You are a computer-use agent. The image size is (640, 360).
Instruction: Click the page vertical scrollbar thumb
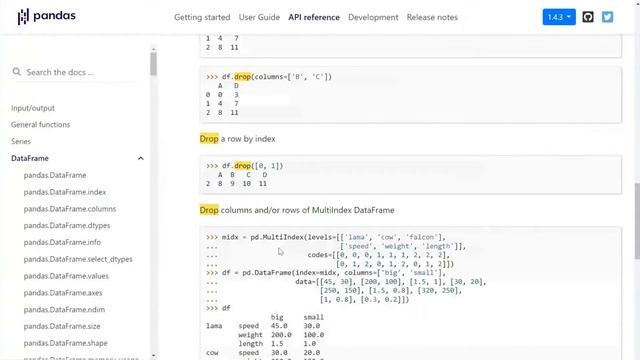(637, 221)
